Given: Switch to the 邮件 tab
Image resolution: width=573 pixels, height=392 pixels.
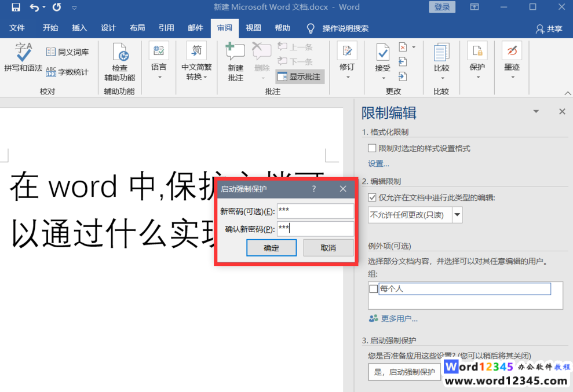Looking at the screenshot, I should 195,28.
